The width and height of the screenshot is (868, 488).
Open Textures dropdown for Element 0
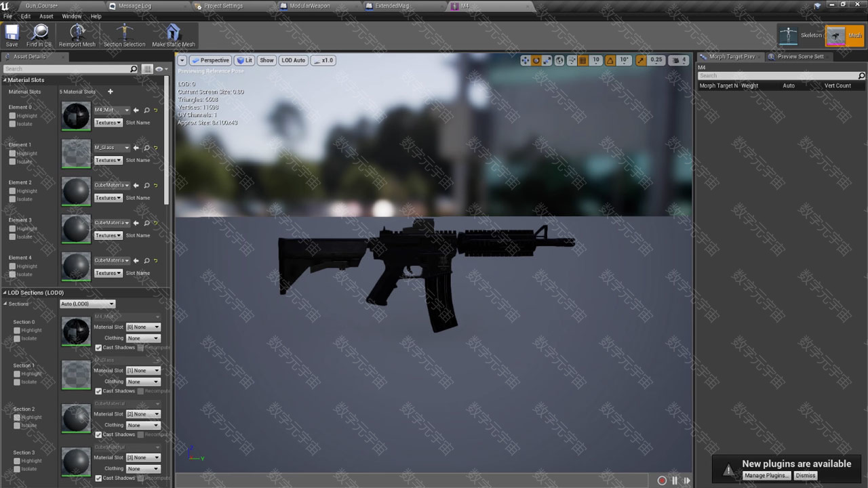(x=108, y=123)
